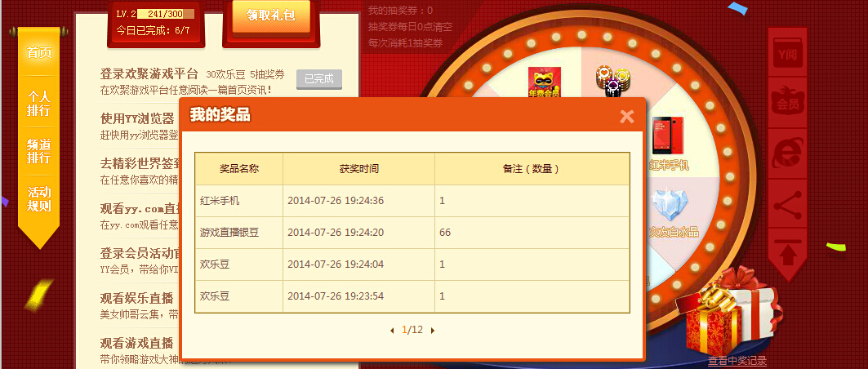
Task: Click the 我的抽奖券: 0 text
Action: [400, 11]
